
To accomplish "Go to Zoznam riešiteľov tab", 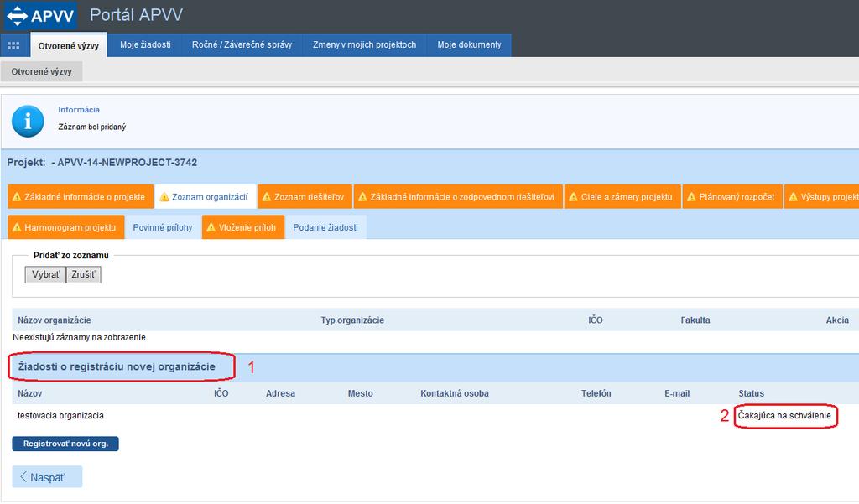I will 305,197.
